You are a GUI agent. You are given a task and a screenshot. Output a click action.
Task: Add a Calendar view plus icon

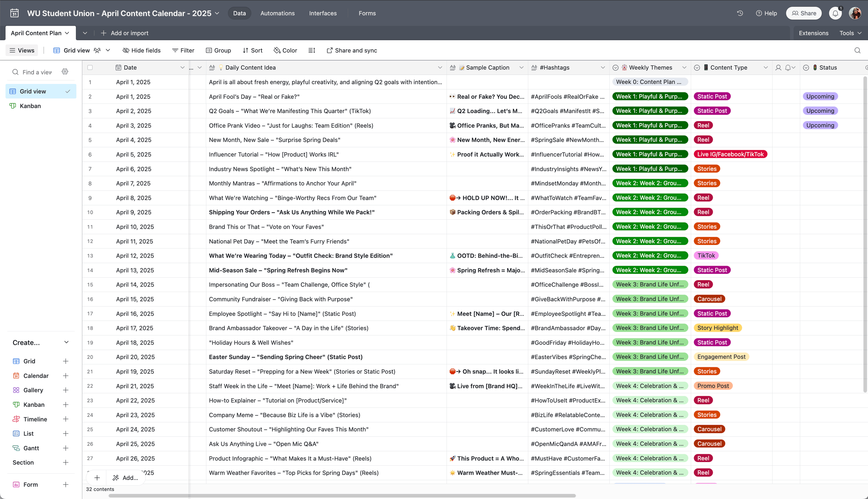point(65,376)
